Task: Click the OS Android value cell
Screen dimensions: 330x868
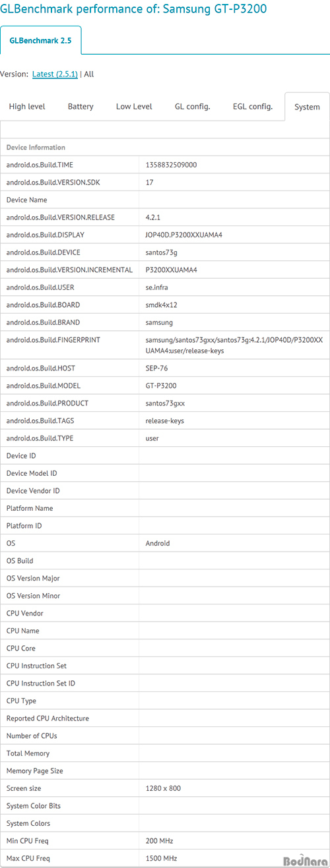Action: (x=234, y=543)
